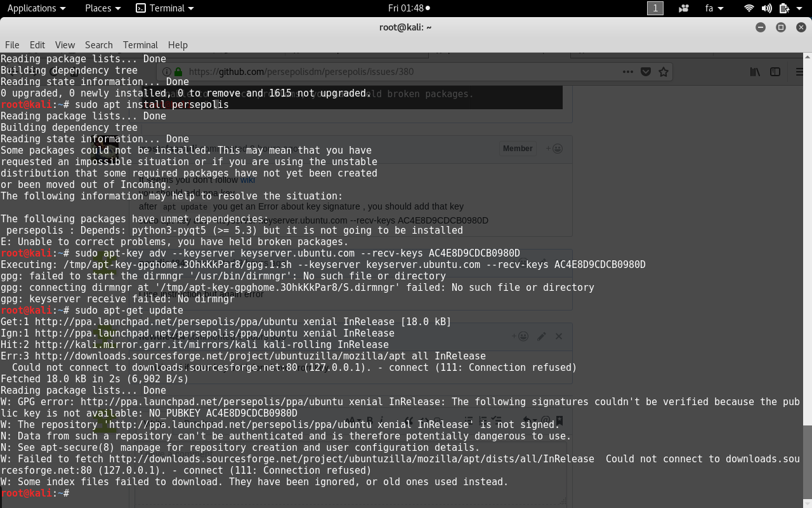Click the battery status icon
This screenshot has height=508, width=812.
783,8
